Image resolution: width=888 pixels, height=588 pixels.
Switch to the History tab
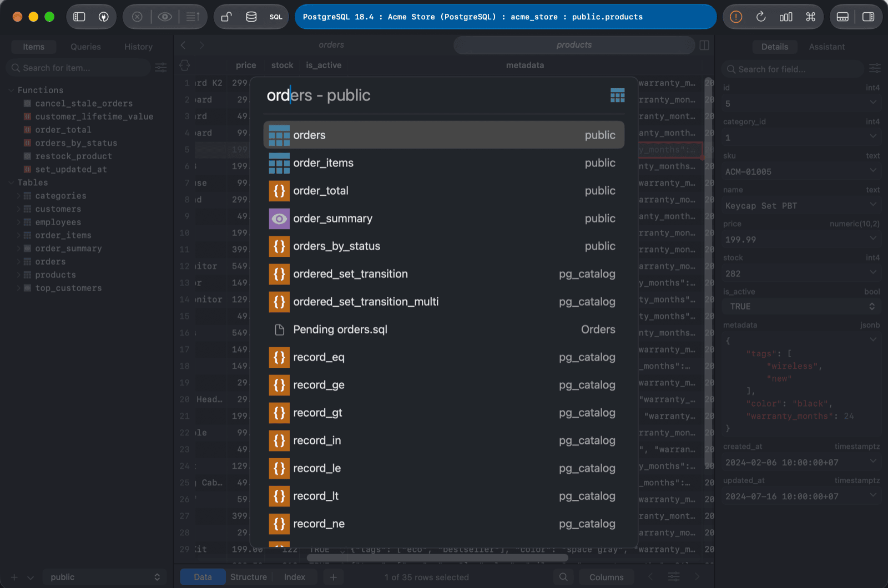coord(138,47)
